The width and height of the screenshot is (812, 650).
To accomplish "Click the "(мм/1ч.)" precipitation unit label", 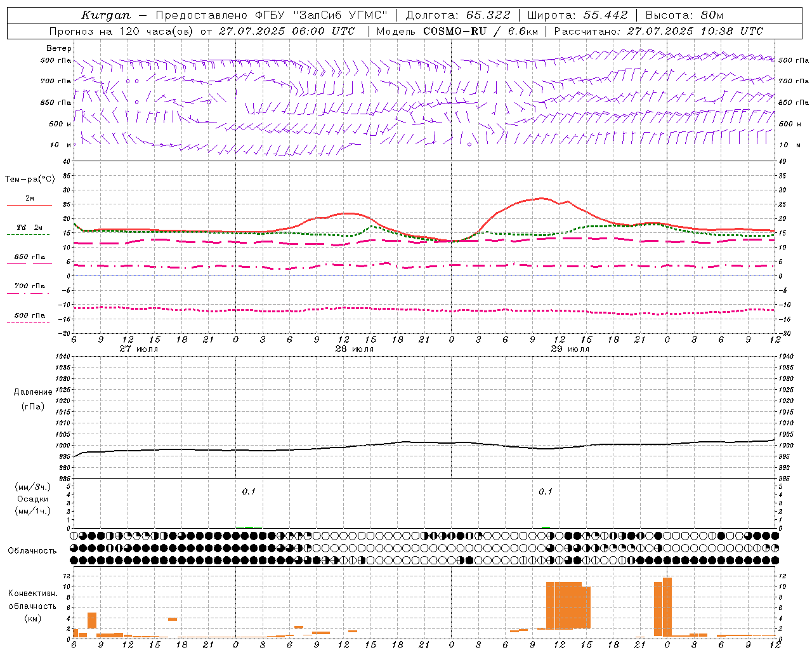I will point(33,511).
